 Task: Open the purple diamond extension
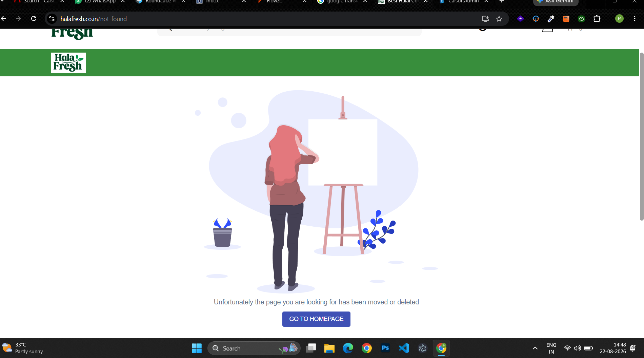[520, 19]
